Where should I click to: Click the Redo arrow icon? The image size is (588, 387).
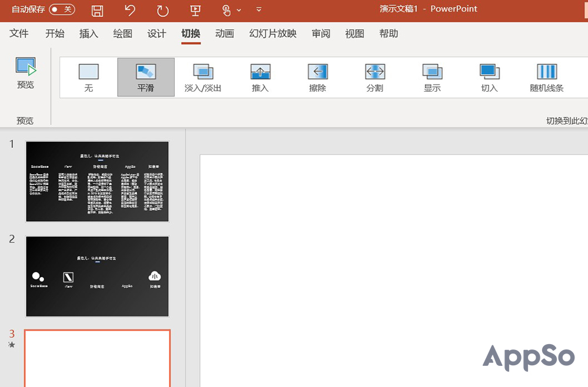click(162, 10)
